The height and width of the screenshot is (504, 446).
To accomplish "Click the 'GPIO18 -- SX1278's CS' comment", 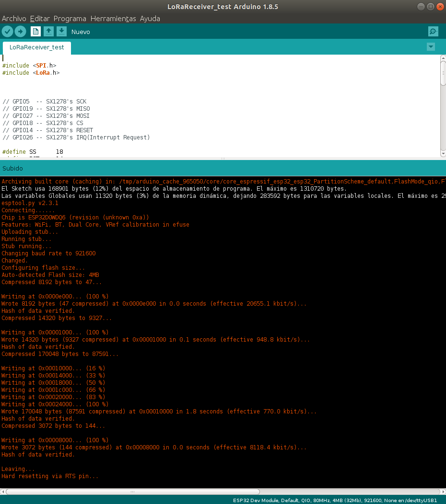I will 43,123.
